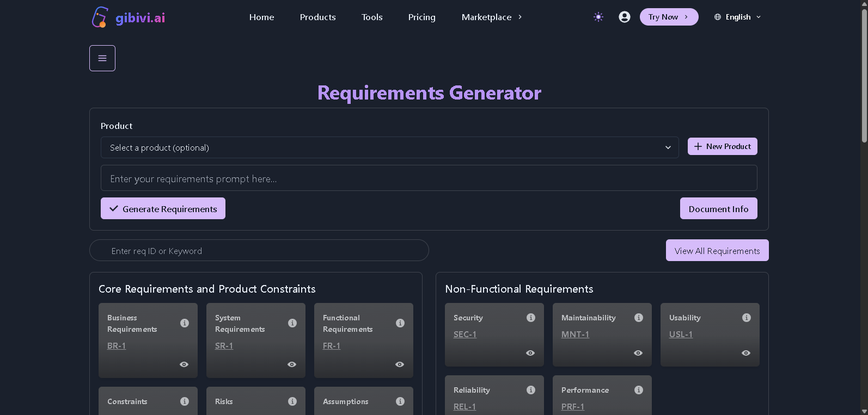Open the Pricing menu item
The height and width of the screenshot is (415, 868).
click(422, 17)
